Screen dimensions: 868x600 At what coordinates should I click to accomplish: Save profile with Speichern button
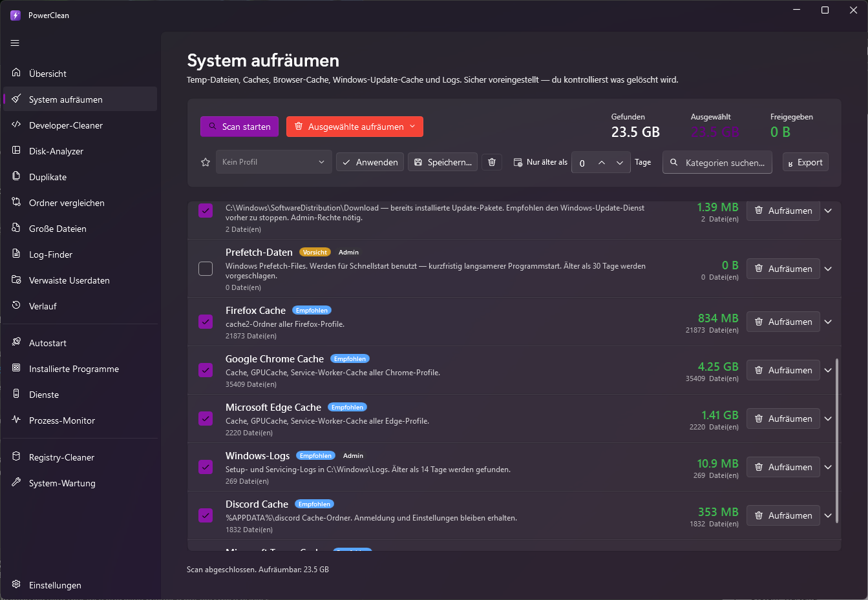(443, 162)
